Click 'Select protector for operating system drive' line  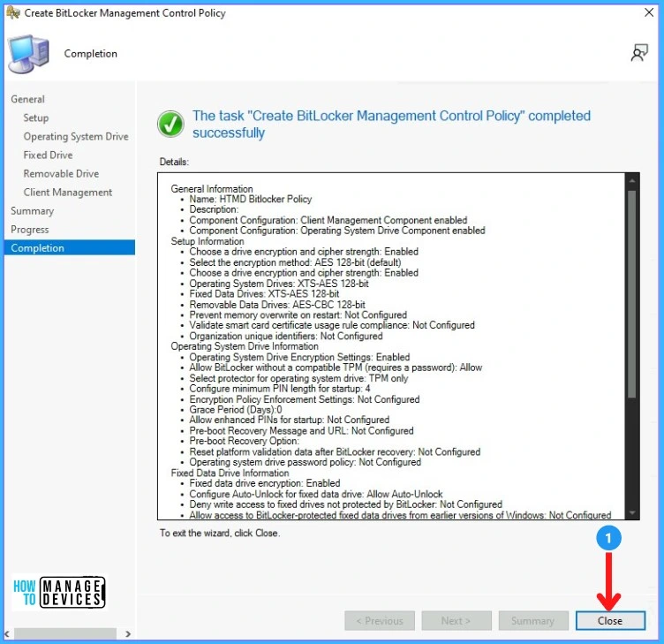[x=298, y=378]
